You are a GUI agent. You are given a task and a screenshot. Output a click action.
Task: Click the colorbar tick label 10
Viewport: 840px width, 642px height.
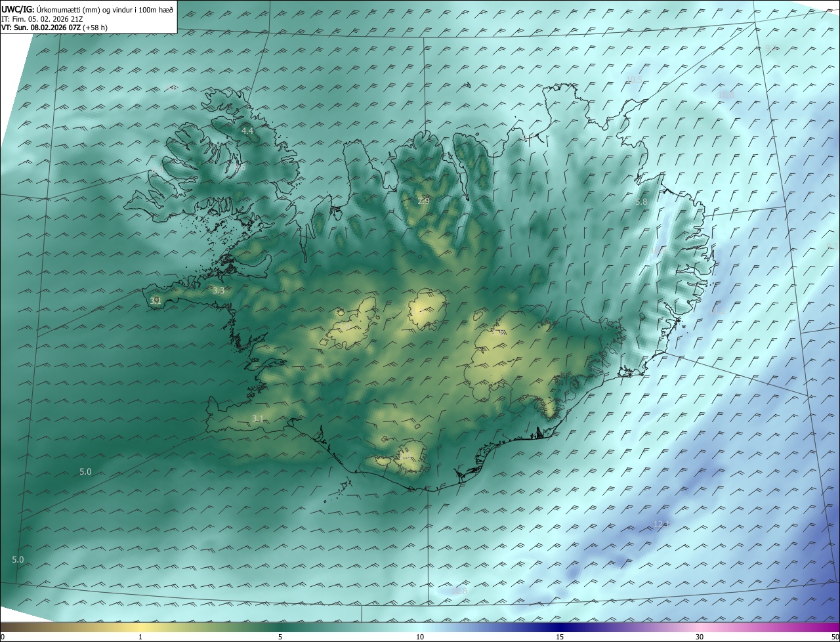click(420, 637)
